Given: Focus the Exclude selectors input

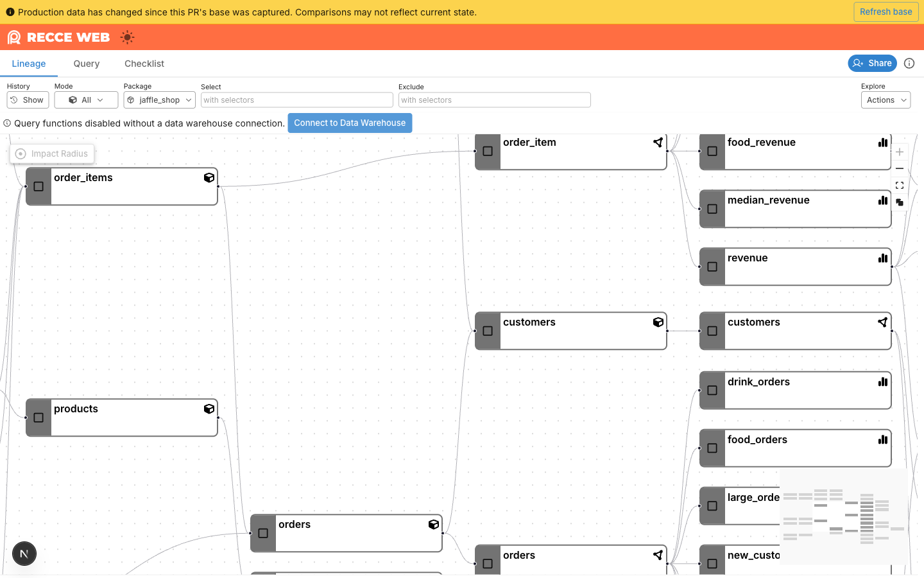Looking at the screenshot, I should pyautogui.click(x=494, y=100).
